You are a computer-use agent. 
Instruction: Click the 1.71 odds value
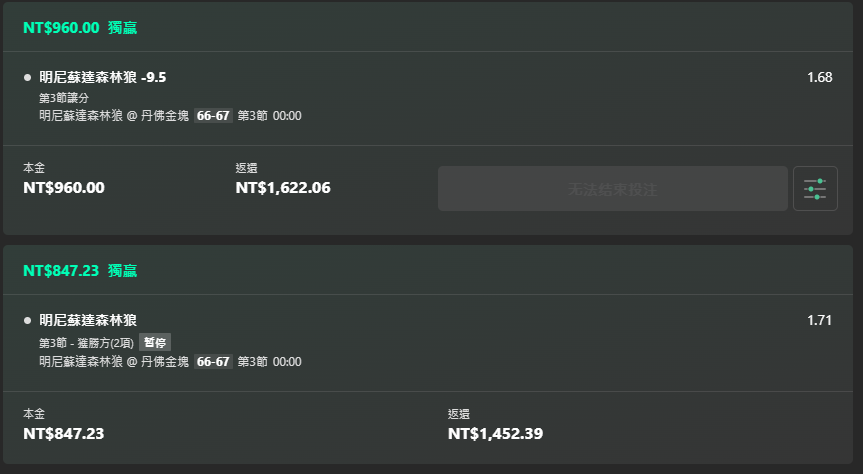820,320
